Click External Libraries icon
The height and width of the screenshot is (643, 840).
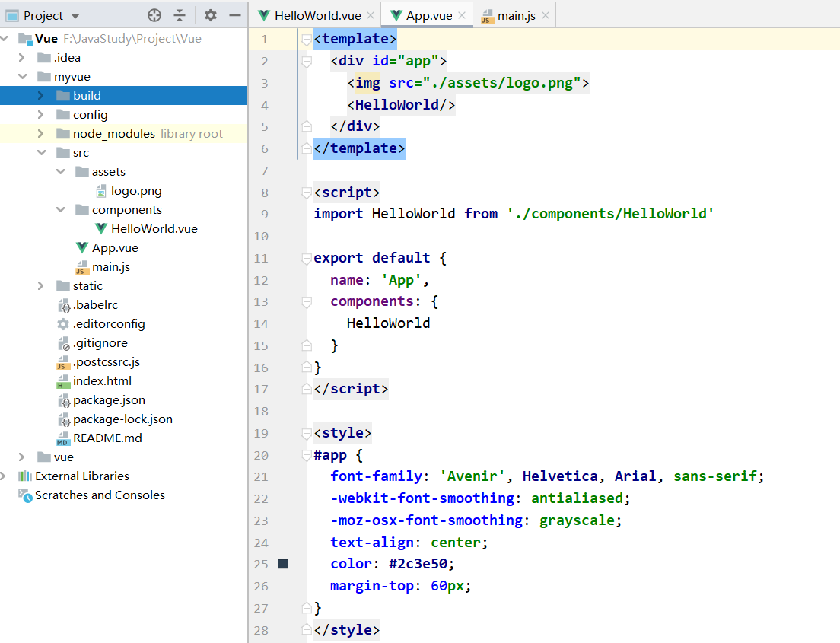click(x=25, y=476)
